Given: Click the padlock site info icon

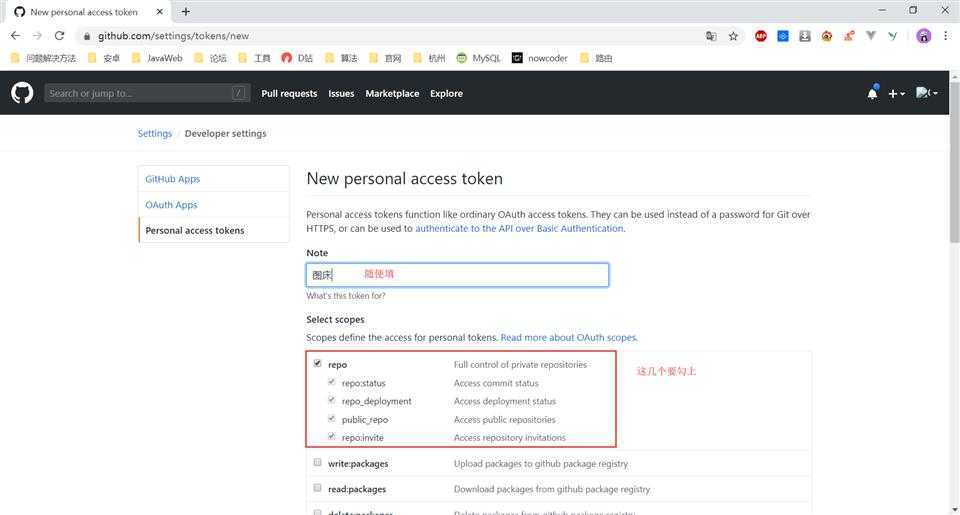Looking at the screenshot, I should click(87, 36).
